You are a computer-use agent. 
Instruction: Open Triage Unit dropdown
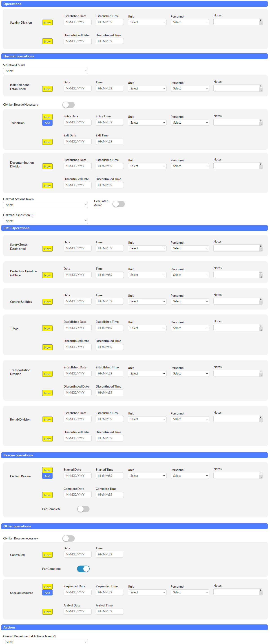point(147,328)
